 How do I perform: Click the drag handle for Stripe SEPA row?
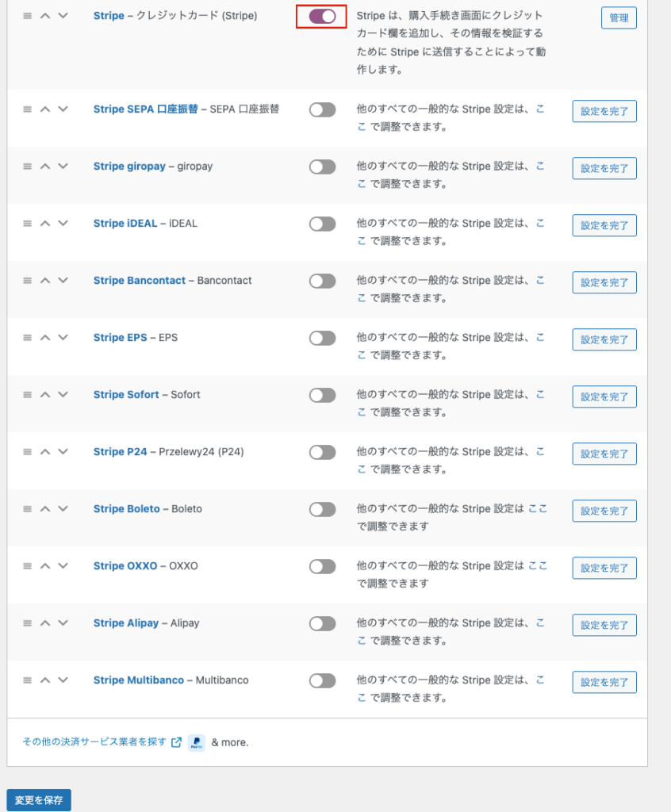coord(28,109)
